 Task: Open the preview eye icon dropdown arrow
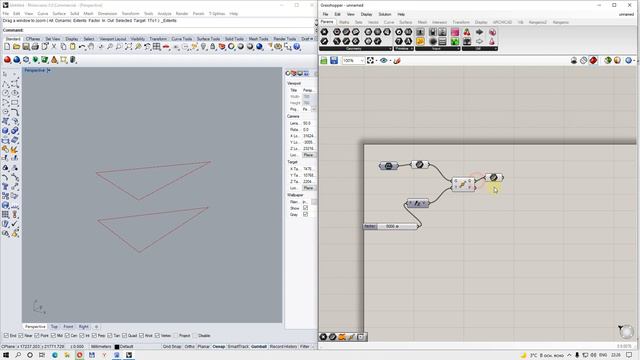point(390,61)
